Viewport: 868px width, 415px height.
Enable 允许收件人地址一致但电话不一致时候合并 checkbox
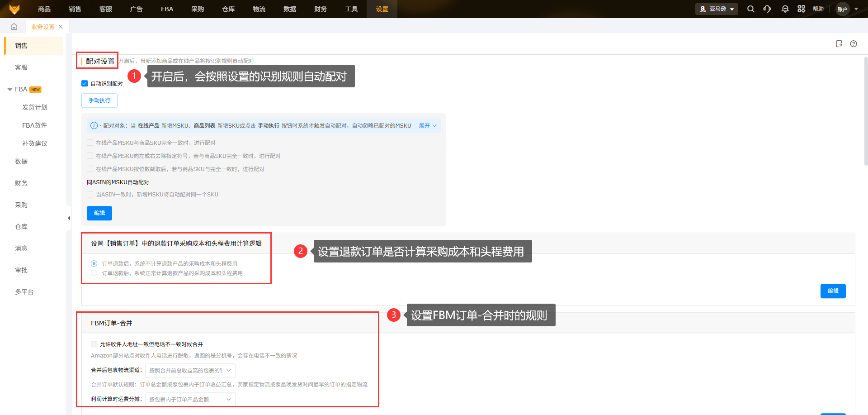94,344
